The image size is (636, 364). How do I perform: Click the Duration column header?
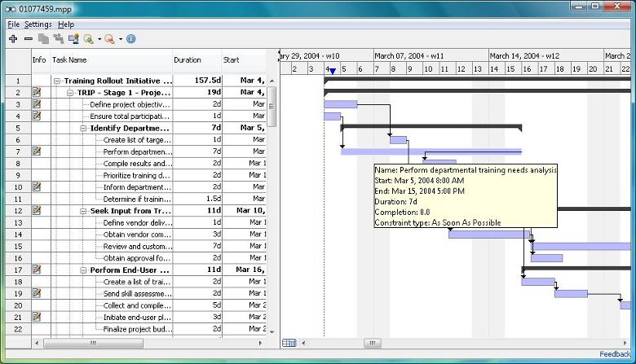(188, 59)
